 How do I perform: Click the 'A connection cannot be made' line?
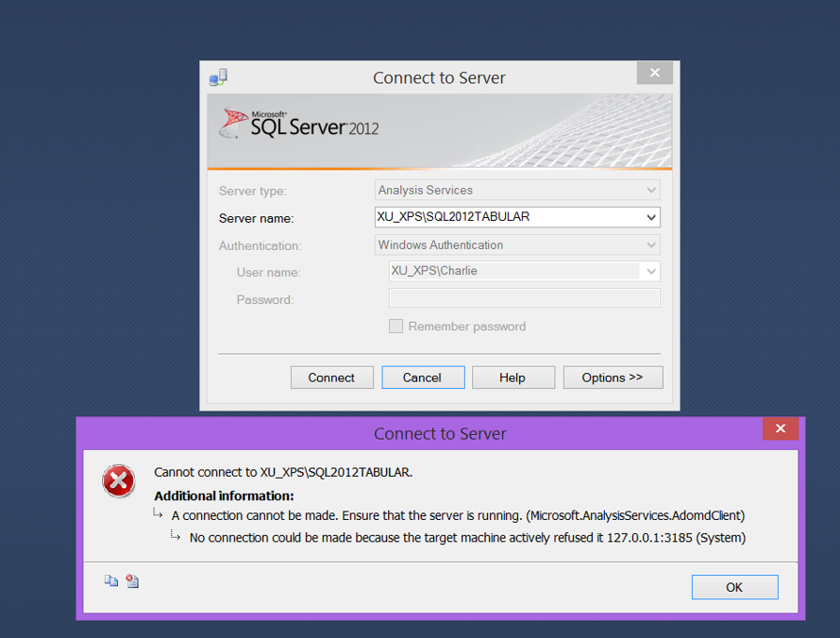tap(458, 516)
